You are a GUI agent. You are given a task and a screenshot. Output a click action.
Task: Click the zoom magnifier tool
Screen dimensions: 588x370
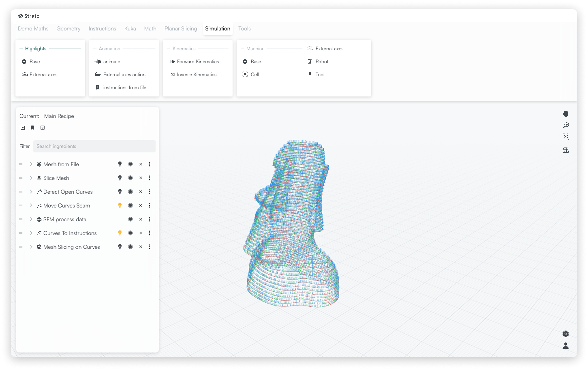pos(566,125)
